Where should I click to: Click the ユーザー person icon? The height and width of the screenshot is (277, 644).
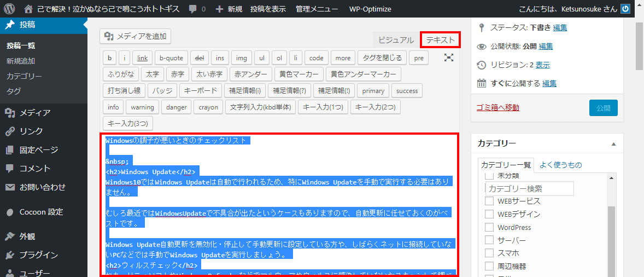(x=10, y=273)
